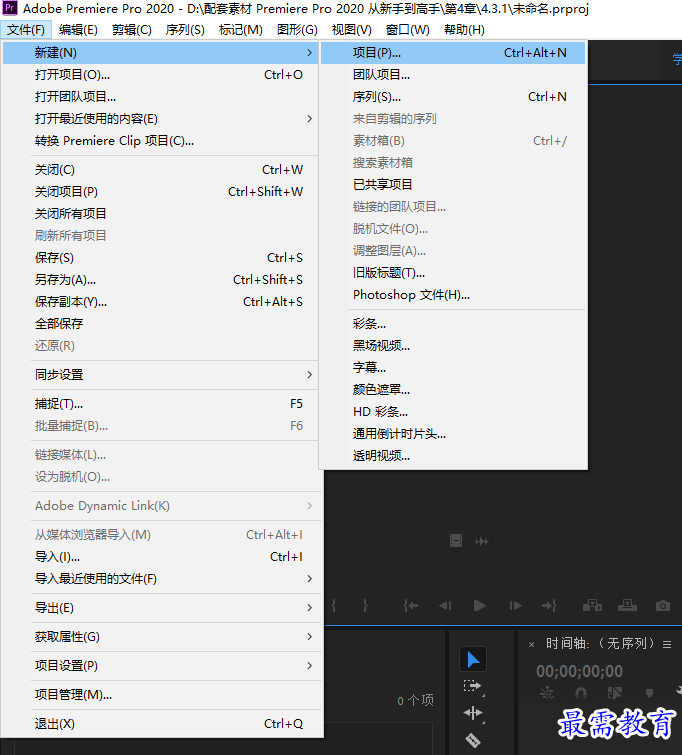Click 退出(X) menu entry
The height and width of the screenshot is (755, 682).
point(160,723)
